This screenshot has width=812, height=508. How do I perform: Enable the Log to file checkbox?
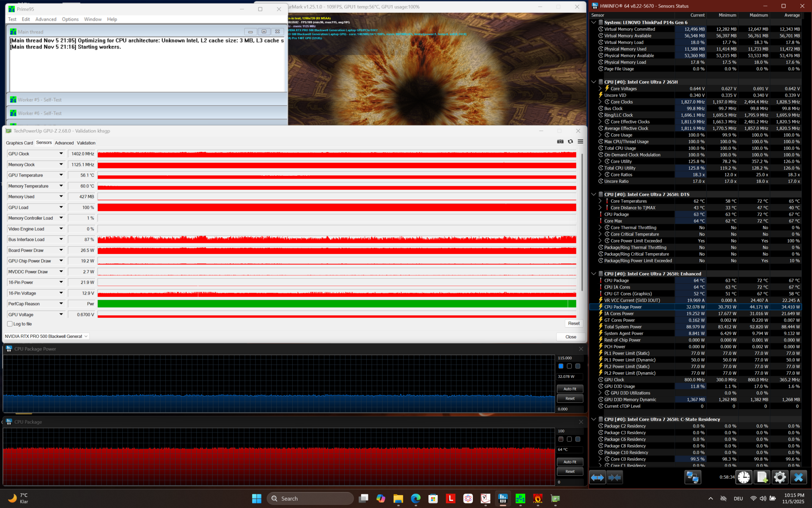point(10,324)
